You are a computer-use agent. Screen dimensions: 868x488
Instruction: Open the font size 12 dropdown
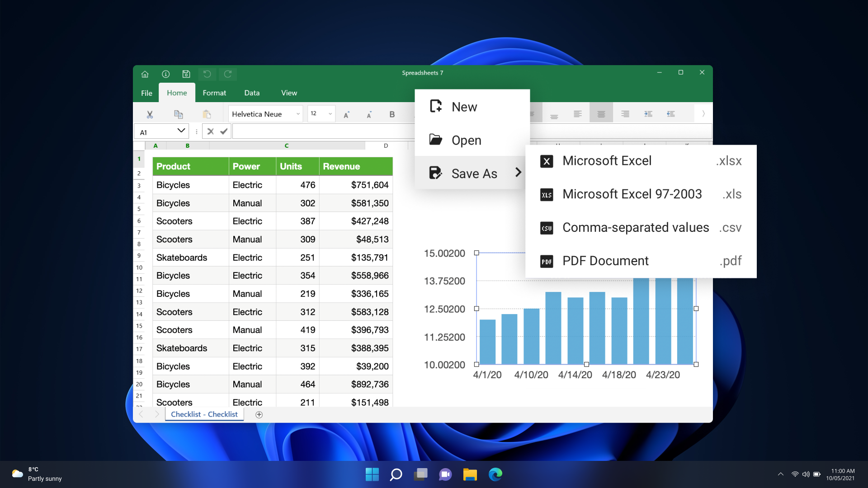point(321,114)
